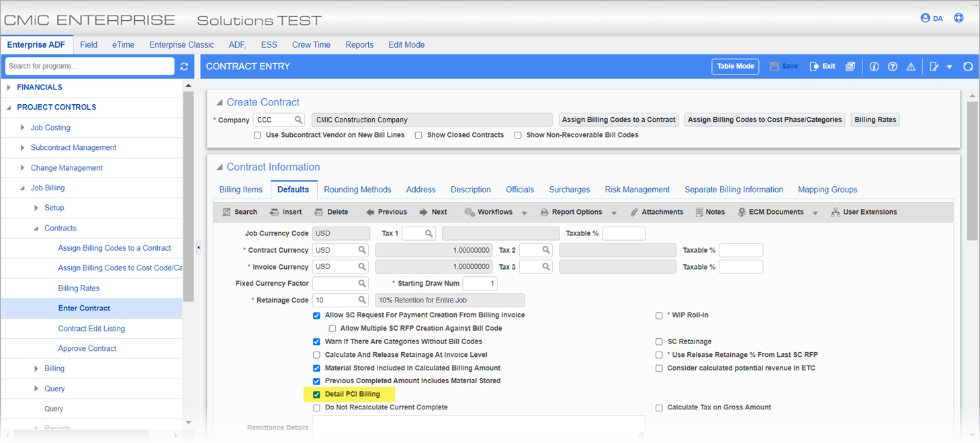The width and height of the screenshot is (980, 443).
Task: Open the help question mark icon
Action: point(893,67)
